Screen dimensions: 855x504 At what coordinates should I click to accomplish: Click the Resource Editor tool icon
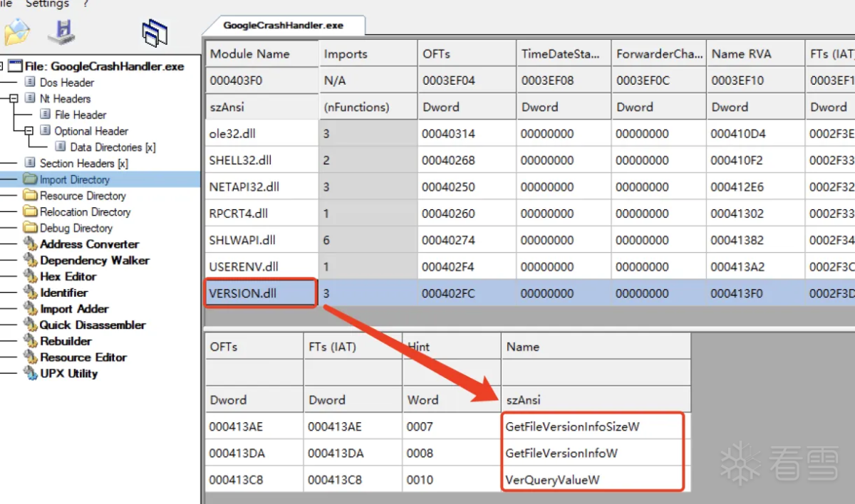30,357
